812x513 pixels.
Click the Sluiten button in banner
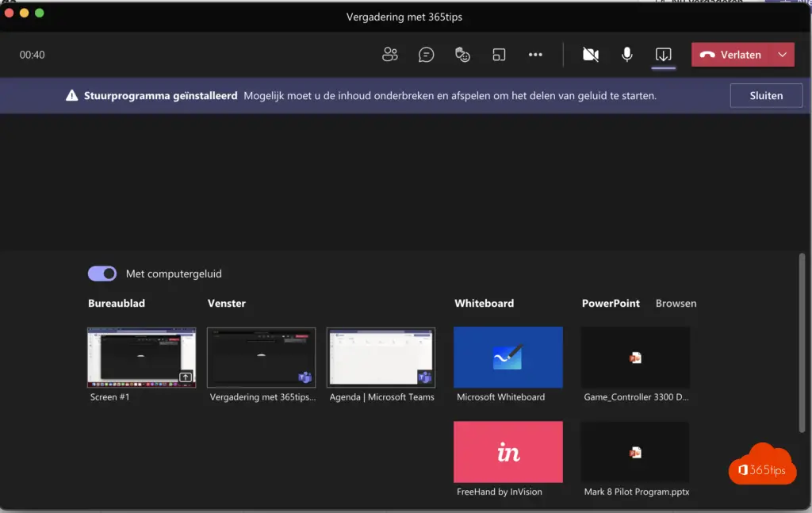click(x=767, y=96)
